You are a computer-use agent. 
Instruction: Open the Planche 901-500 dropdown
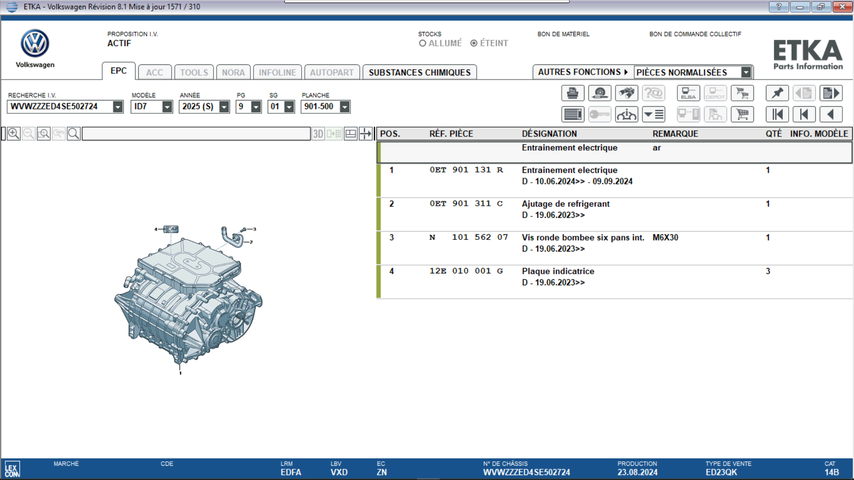pos(344,107)
